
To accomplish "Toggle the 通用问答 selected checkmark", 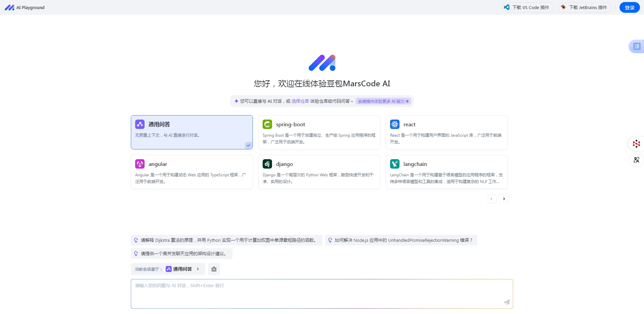I will click(x=248, y=145).
